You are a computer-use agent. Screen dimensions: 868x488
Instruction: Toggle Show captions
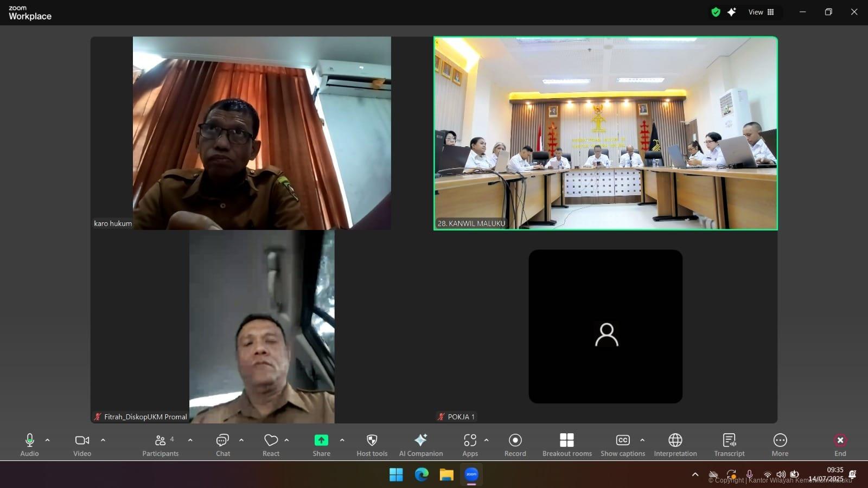coord(622,445)
